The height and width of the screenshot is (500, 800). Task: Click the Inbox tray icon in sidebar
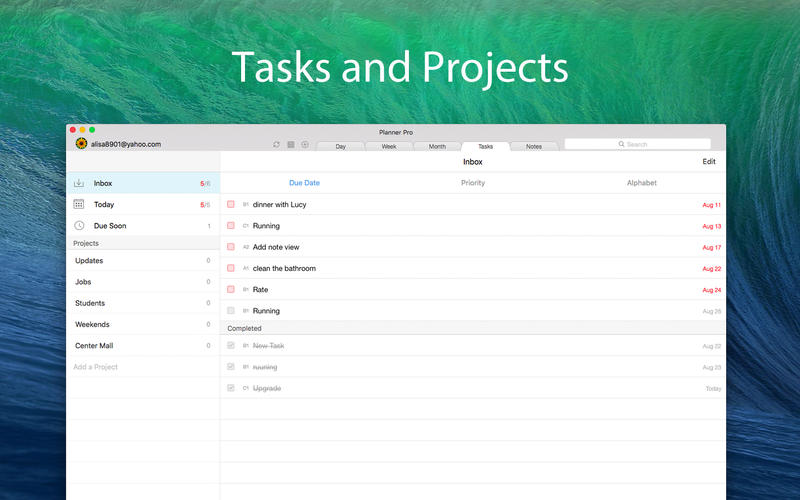[x=79, y=183]
